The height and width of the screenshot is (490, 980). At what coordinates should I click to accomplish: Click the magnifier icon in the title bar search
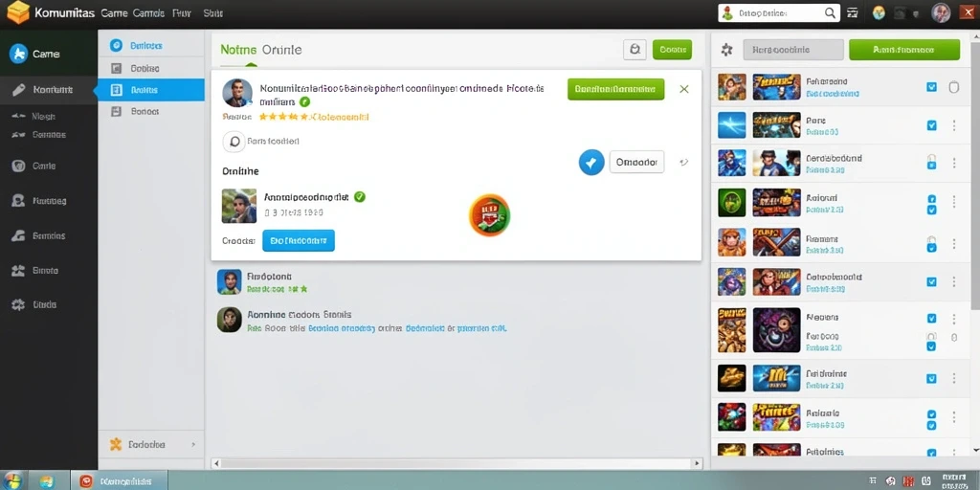[830, 12]
